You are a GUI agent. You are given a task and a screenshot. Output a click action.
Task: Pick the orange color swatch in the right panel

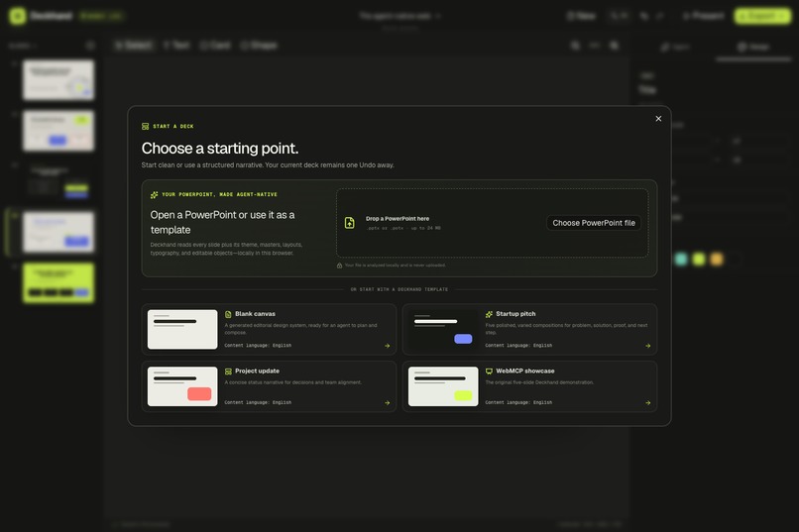(717, 260)
